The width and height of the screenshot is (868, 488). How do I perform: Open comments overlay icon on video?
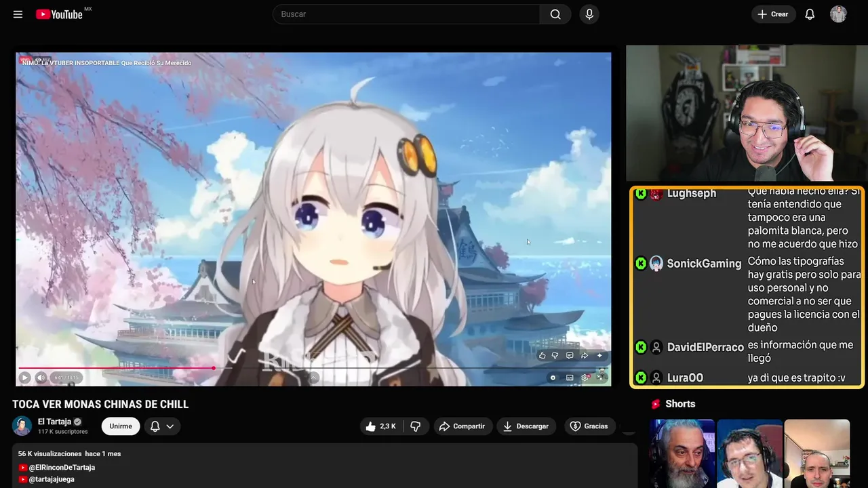[570, 356]
